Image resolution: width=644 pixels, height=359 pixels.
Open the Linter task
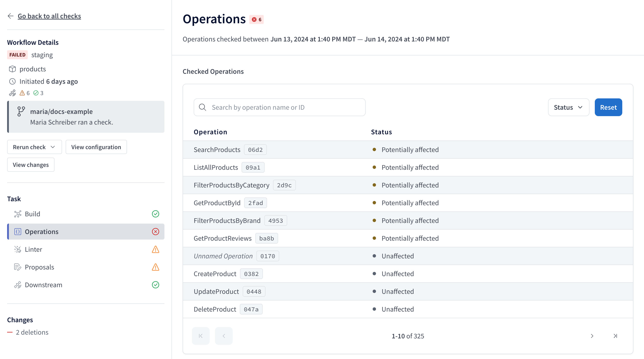pyautogui.click(x=86, y=250)
